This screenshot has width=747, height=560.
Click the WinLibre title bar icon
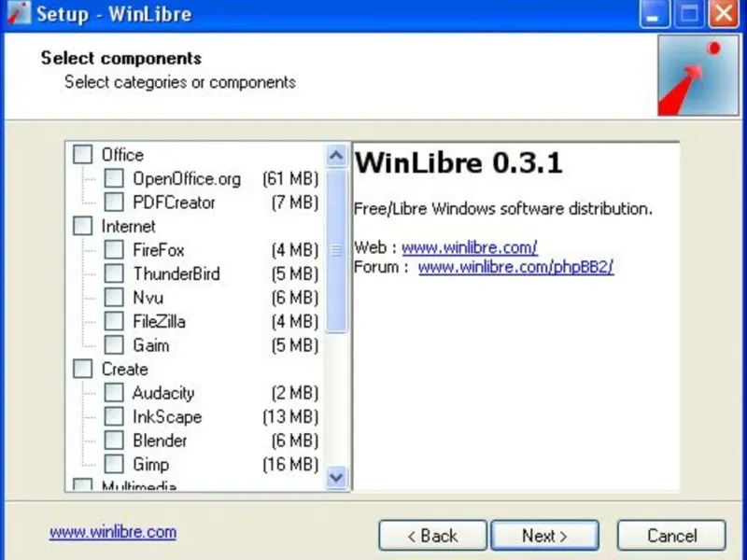(19, 13)
